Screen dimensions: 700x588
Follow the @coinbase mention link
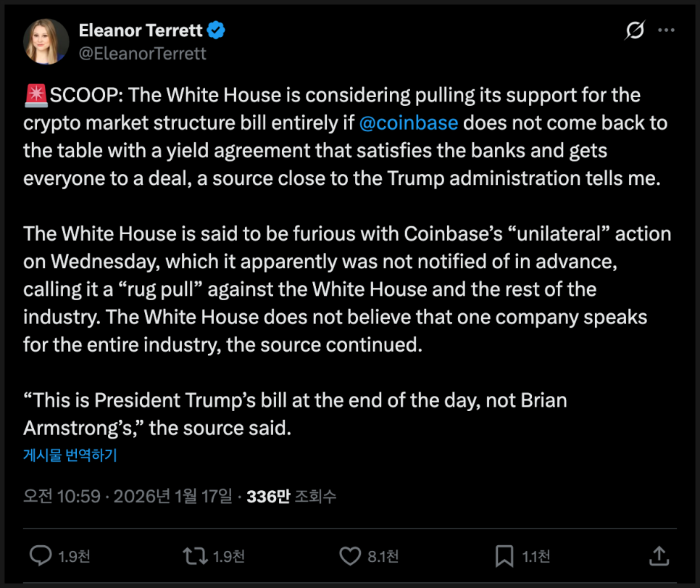pyautogui.click(x=409, y=123)
